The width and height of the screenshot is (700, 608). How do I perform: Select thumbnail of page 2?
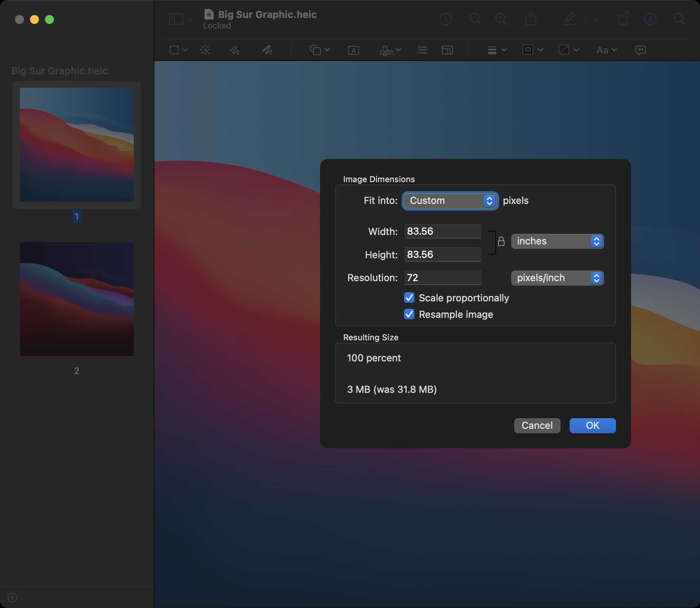click(x=77, y=299)
